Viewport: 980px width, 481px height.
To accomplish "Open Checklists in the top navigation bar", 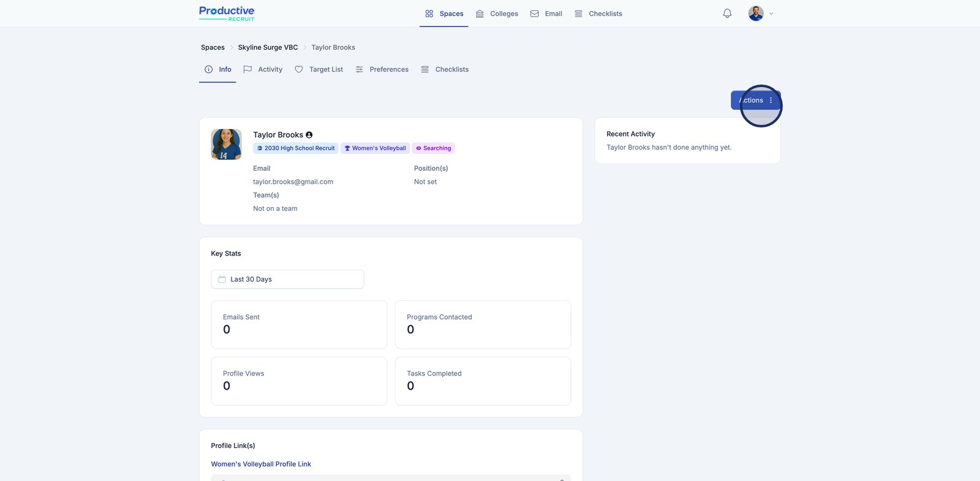I will coord(598,13).
